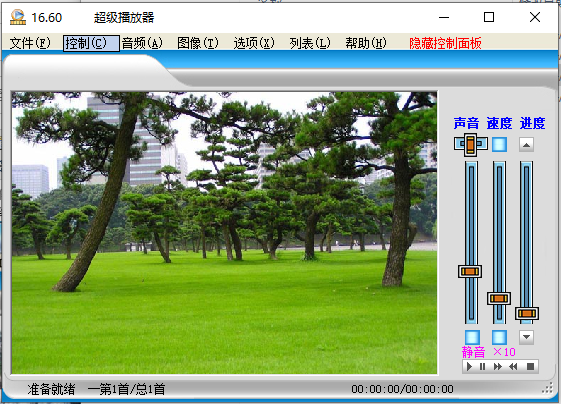Click the super player app icon
561x404 pixels.
[x=18, y=17]
